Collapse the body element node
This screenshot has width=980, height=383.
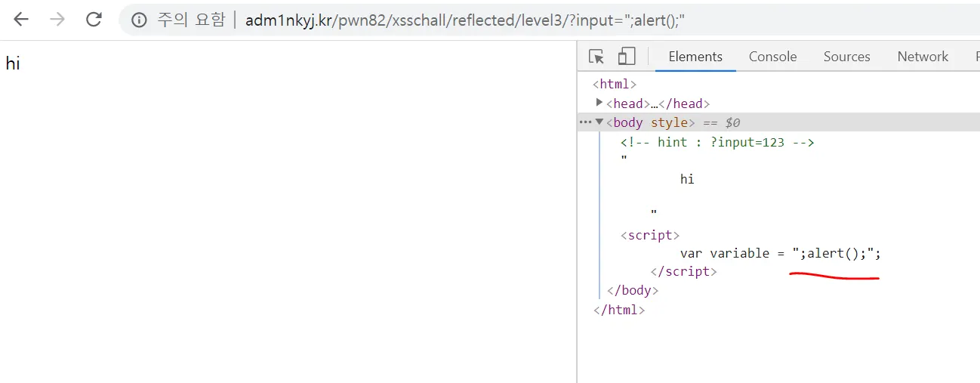599,122
